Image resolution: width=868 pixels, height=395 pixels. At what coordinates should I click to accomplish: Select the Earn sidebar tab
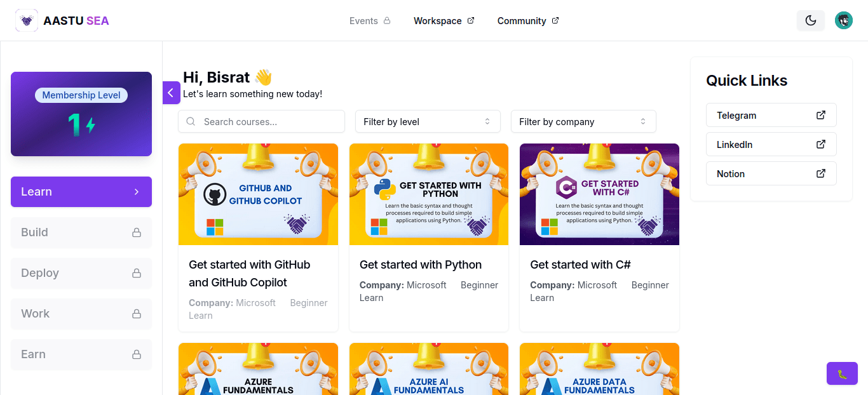pyautogui.click(x=81, y=354)
